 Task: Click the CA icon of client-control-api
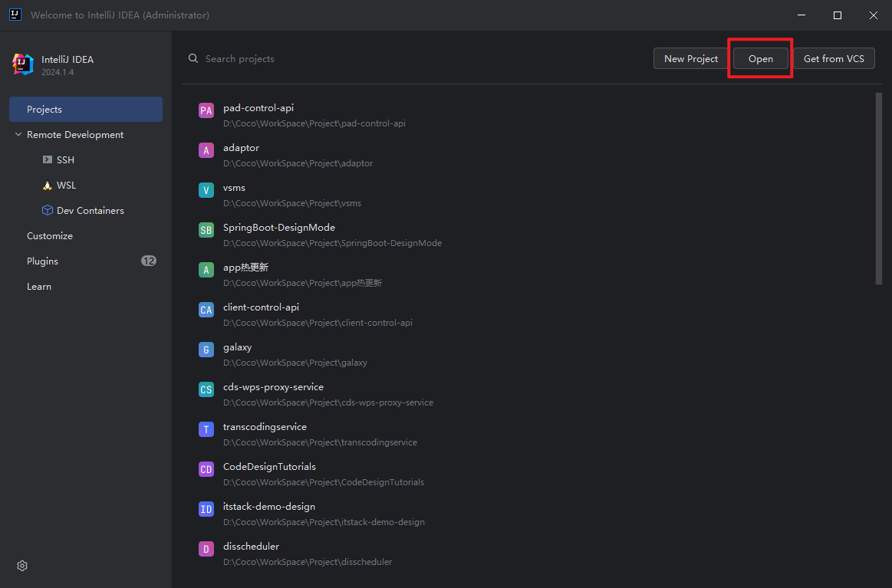coord(206,310)
